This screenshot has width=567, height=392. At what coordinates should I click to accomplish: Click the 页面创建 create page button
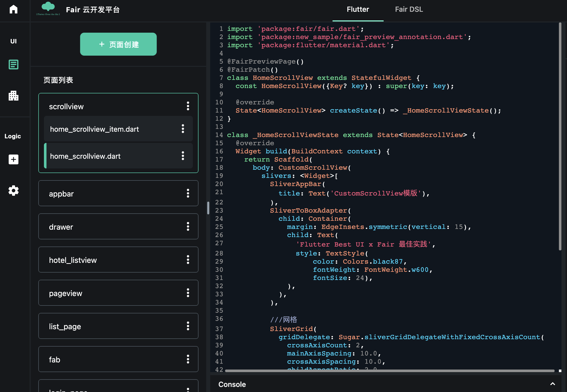[x=118, y=44]
